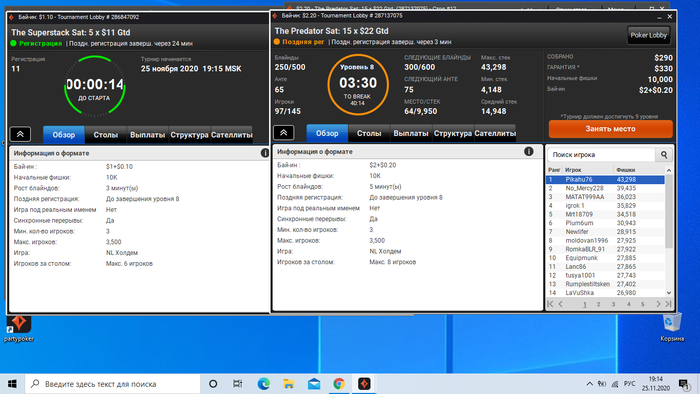Sort player list by Ранг column

(x=554, y=170)
